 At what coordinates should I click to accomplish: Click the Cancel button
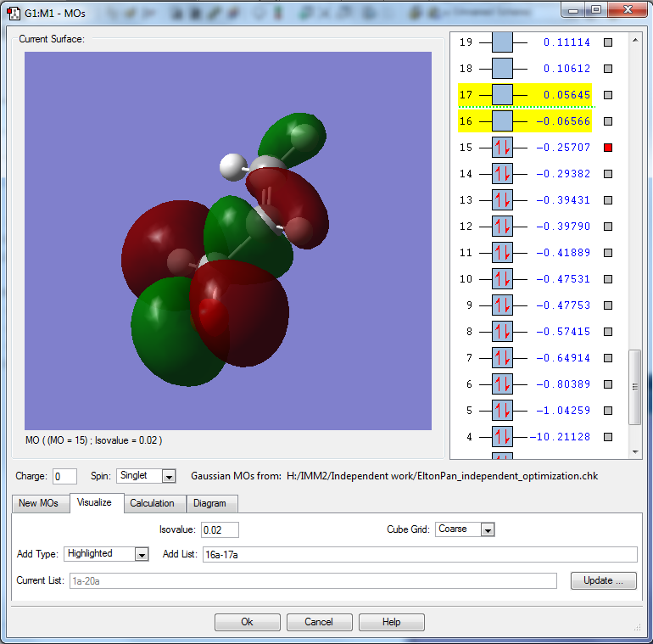coord(319,622)
